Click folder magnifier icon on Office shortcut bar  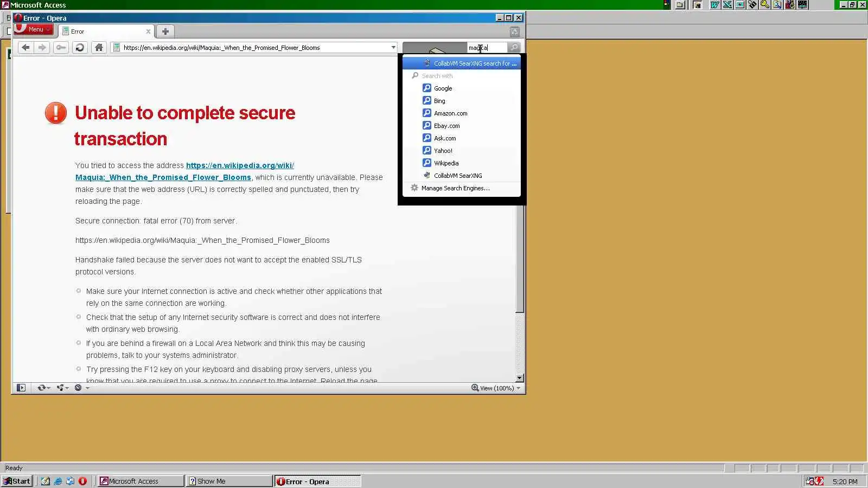click(777, 4)
